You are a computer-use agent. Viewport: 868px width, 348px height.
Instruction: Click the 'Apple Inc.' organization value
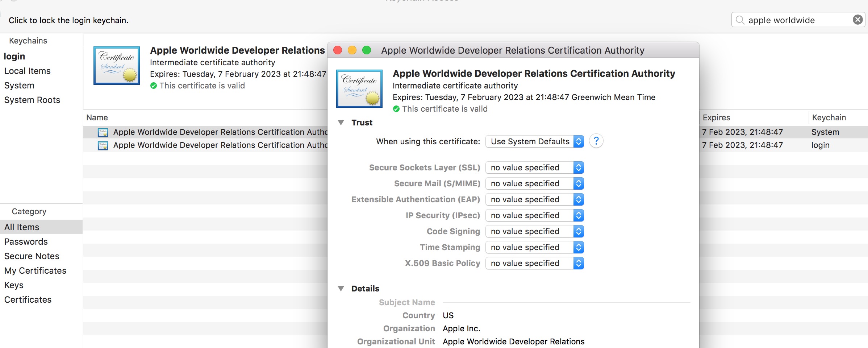pos(462,328)
